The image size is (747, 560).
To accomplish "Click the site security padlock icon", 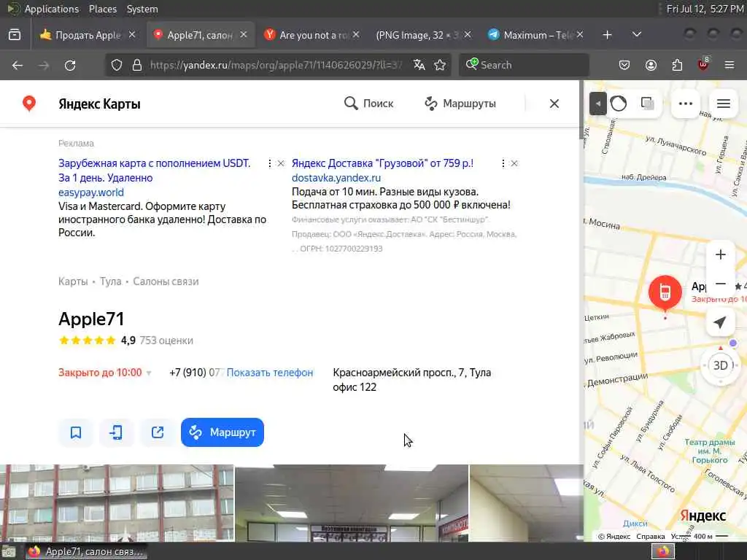I will (137, 65).
